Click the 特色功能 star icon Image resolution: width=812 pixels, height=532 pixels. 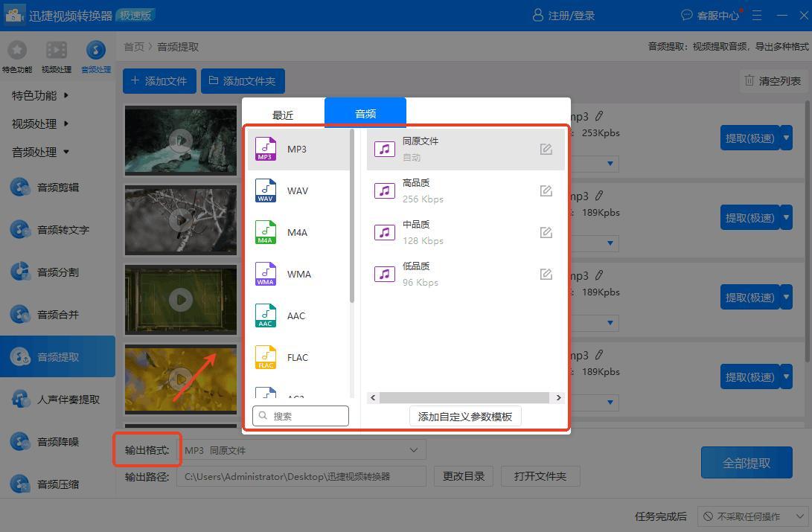point(16,51)
